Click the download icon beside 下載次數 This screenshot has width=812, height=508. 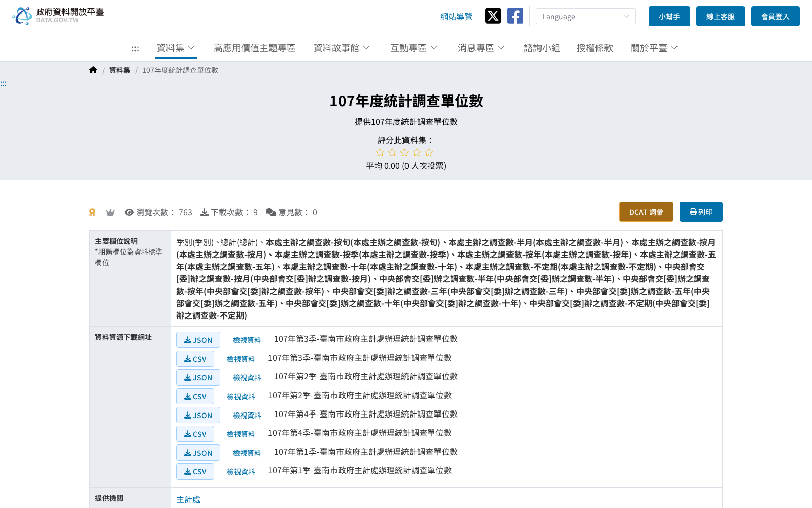[205, 212]
